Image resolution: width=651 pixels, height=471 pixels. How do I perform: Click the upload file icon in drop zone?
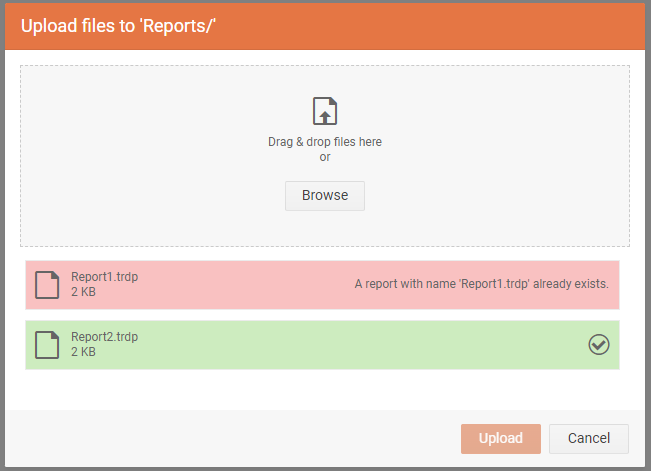point(324,111)
